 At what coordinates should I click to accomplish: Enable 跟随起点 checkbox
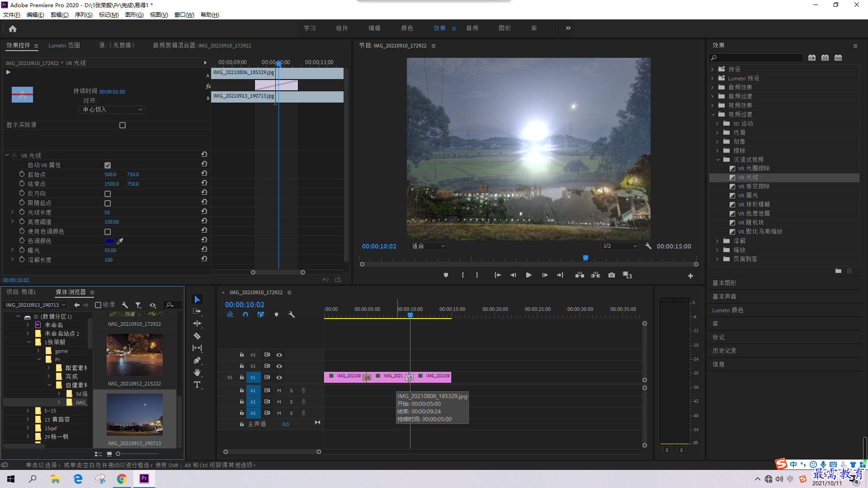pos(108,203)
